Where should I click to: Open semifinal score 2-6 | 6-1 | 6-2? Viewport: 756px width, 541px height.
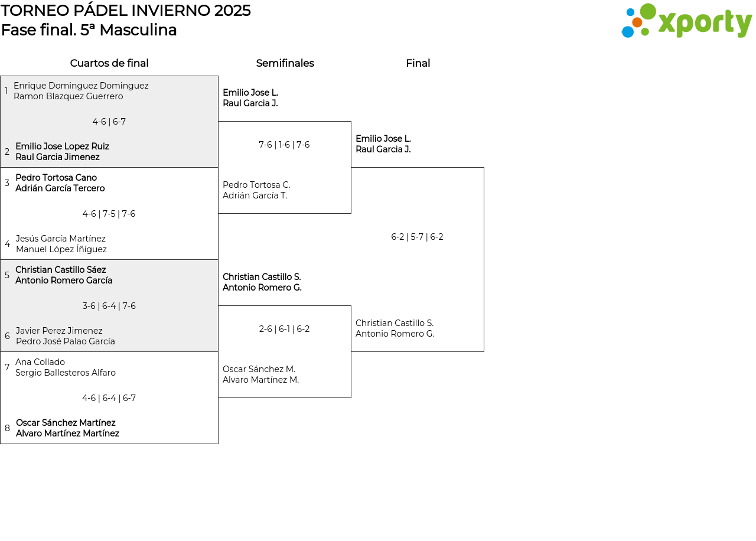[284, 329]
